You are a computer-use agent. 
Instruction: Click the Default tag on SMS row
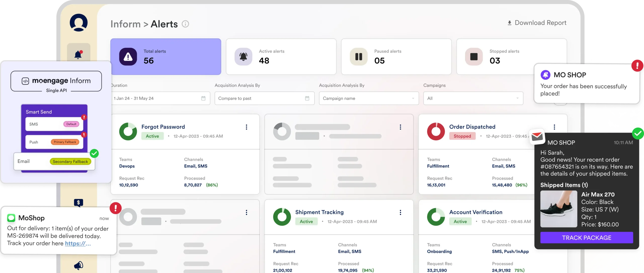(71, 124)
